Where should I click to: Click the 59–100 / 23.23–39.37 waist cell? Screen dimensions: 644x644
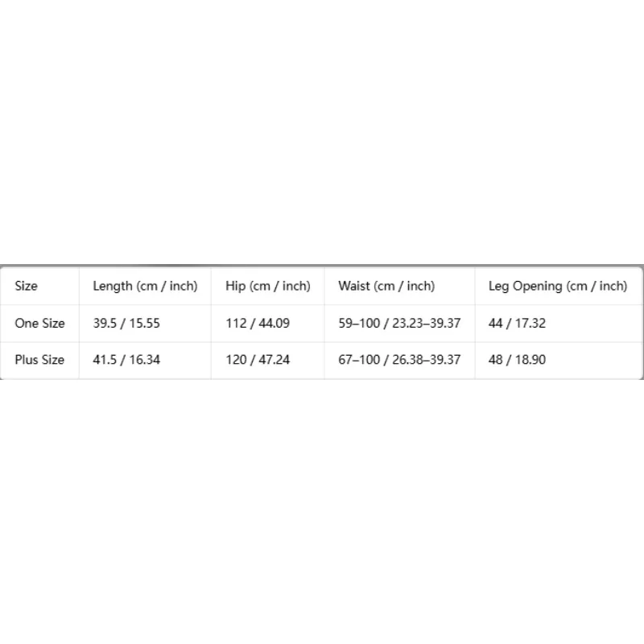pyautogui.click(x=399, y=324)
